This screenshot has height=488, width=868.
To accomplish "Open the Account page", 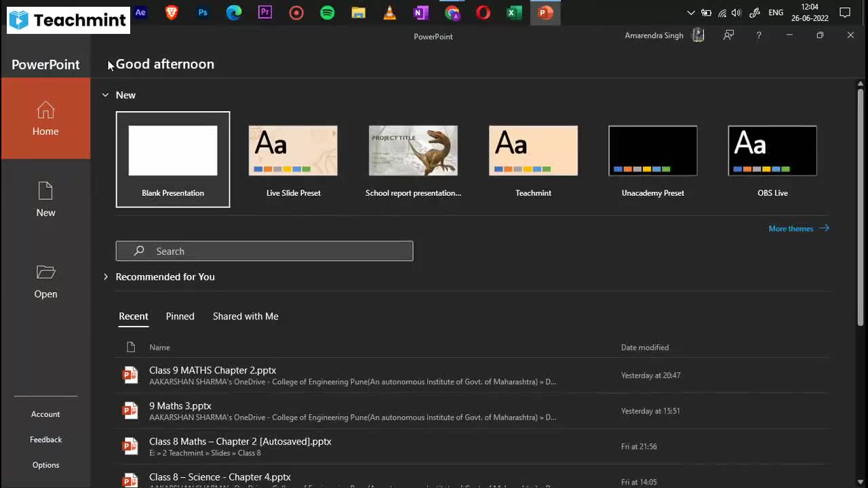I will pyautogui.click(x=45, y=414).
